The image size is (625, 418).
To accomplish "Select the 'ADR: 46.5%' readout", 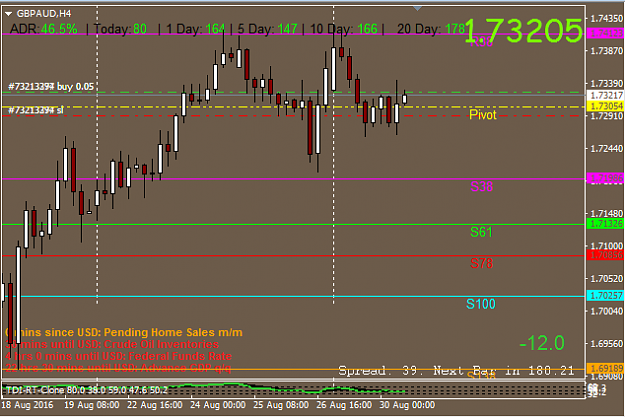I will 43,29.
